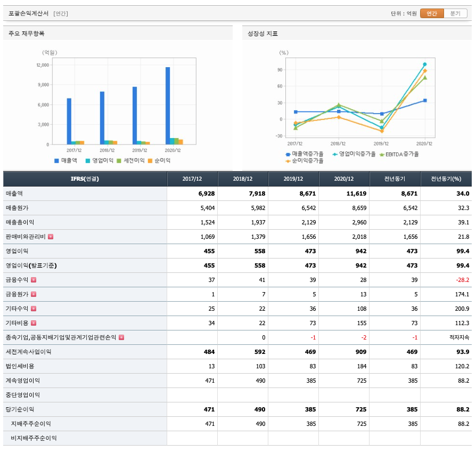Select the 2019/12 column header

pyautogui.click(x=293, y=179)
